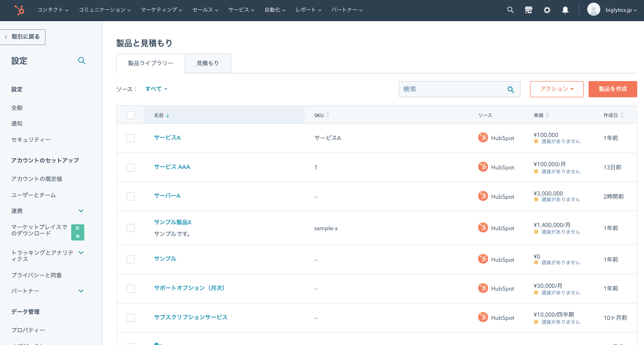Click HubSpot source icon in サブスクリプションサービス row
This screenshot has height=345, width=644.
click(483, 318)
